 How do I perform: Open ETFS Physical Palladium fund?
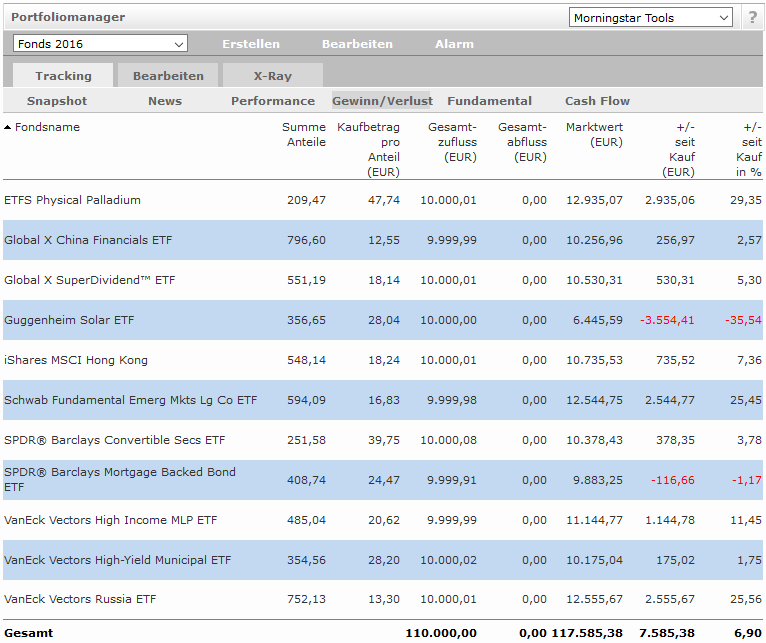point(72,200)
